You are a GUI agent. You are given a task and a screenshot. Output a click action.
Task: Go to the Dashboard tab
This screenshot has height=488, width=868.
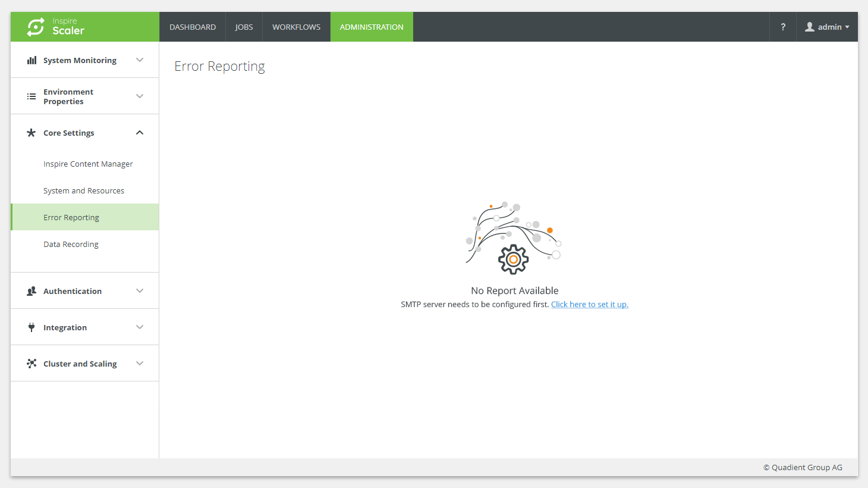193,27
